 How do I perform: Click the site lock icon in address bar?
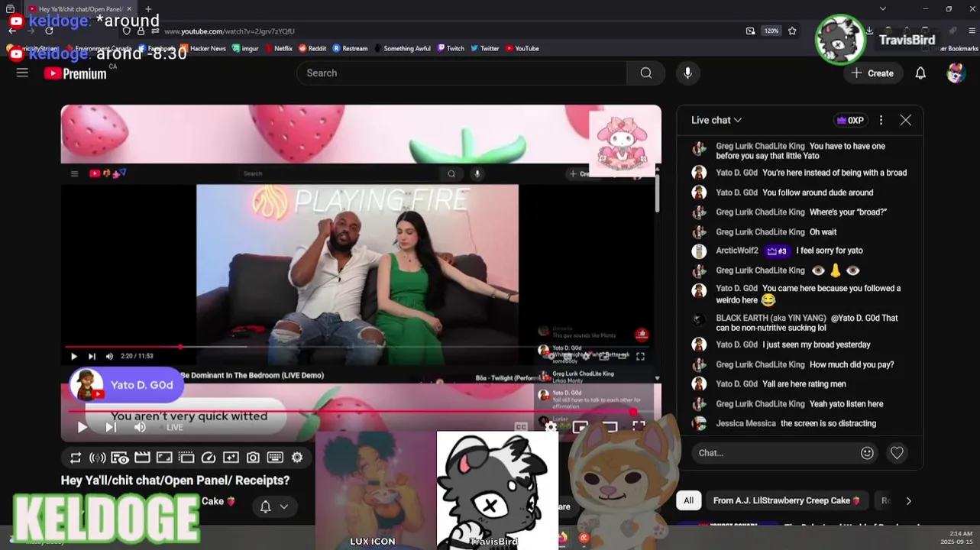pyautogui.click(x=141, y=31)
